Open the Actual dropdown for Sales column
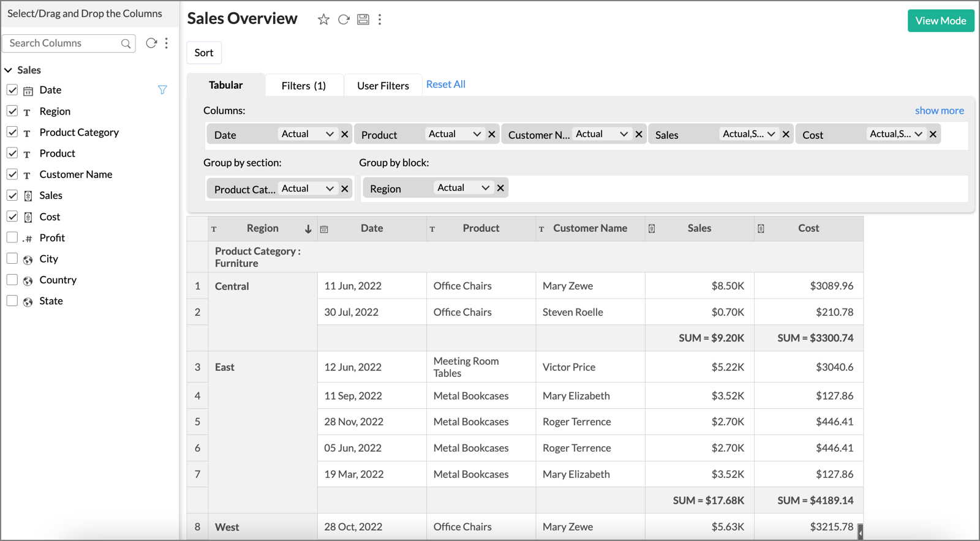Viewport: 980px width, 541px height. tap(748, 134)
